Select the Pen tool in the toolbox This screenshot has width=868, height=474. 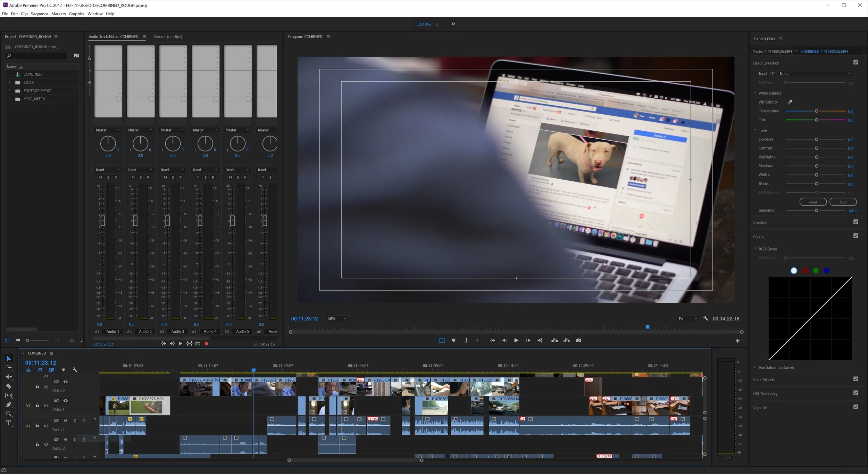pos(9,404)
